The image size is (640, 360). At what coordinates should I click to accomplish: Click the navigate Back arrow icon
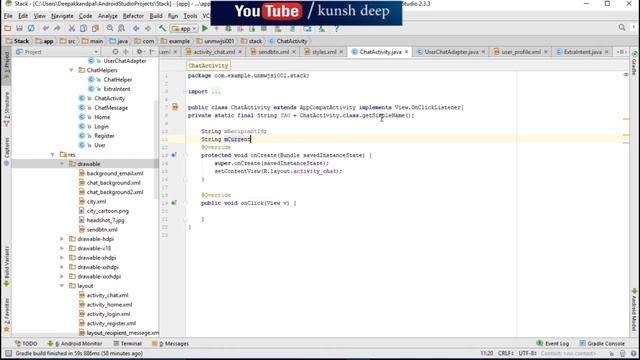coord(136,28)
